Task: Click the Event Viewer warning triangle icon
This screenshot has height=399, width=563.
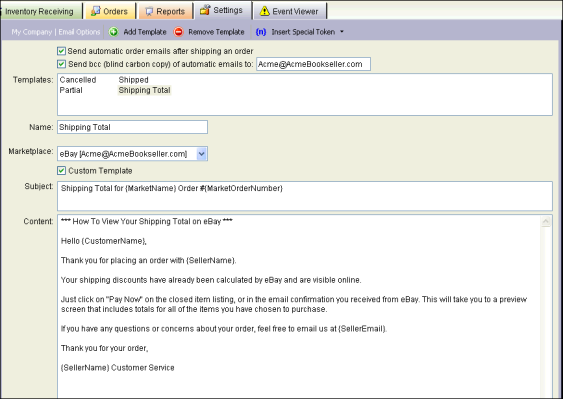Action: [x=265, y=11]
